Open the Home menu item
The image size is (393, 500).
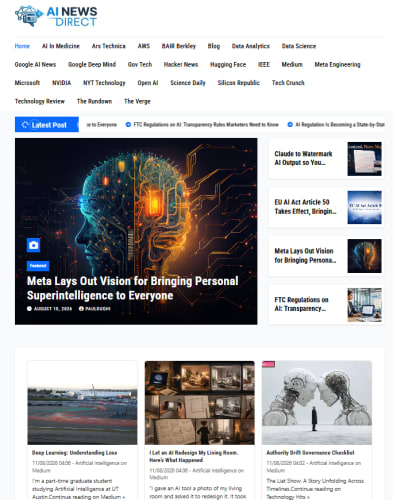[22, 46]
